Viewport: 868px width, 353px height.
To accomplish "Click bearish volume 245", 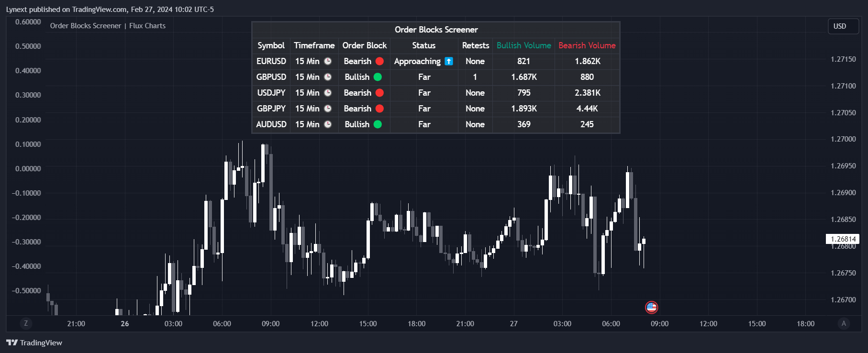I will [x=587, y=124].
